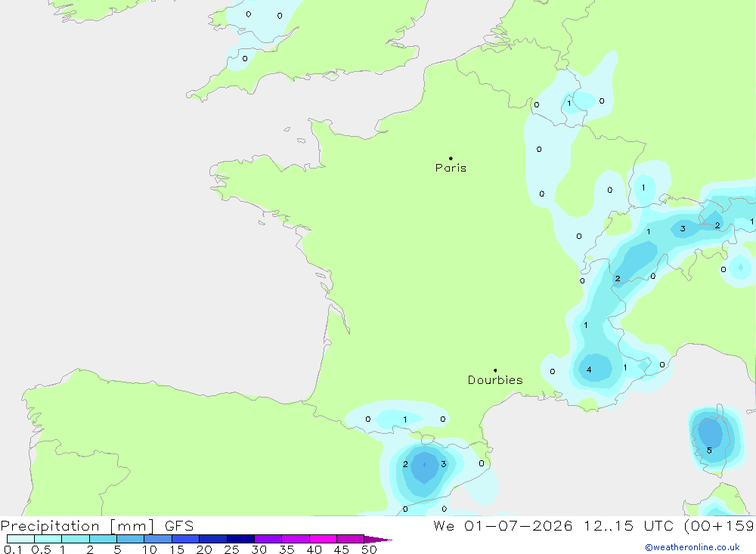
Task: Pick the blue legend swatch between 15 and 20
Action: [x=185, y=539]
